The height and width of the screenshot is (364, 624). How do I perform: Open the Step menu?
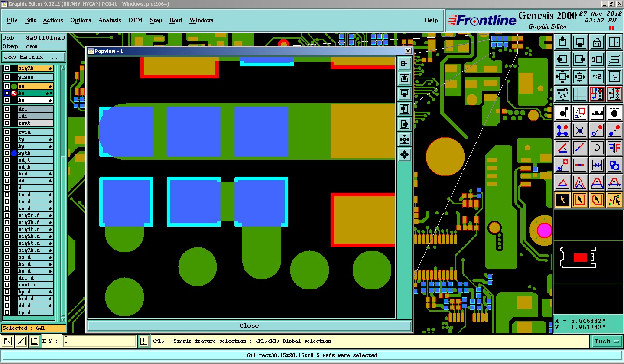pos(156,20)
